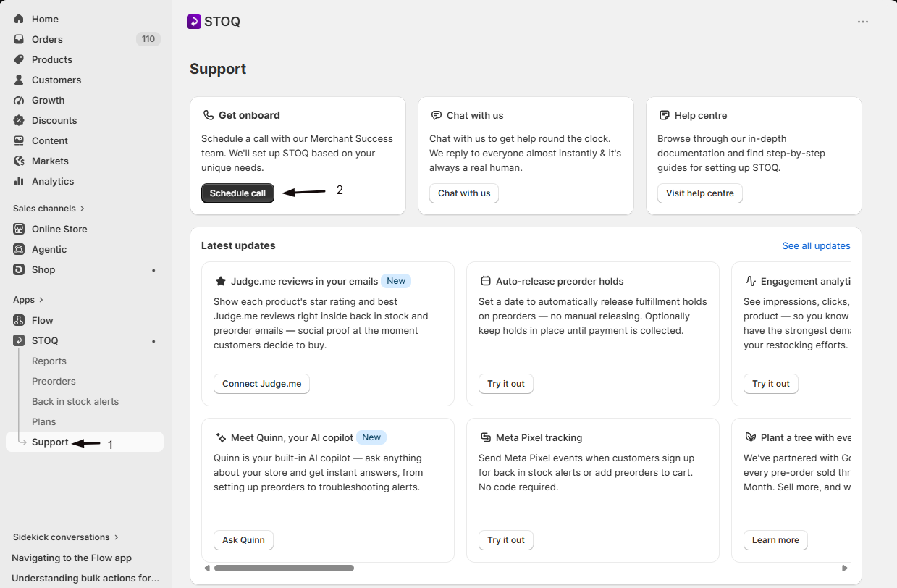Click the Customers person icon
Image resolution: width=897 pixels, height=588 pixels.
pos(19,80)
